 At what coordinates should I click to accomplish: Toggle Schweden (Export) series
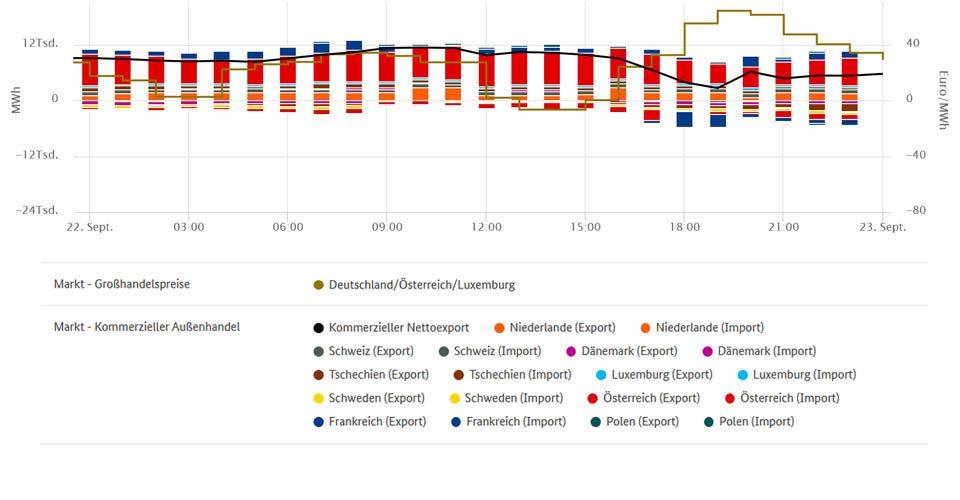point(369,398)
